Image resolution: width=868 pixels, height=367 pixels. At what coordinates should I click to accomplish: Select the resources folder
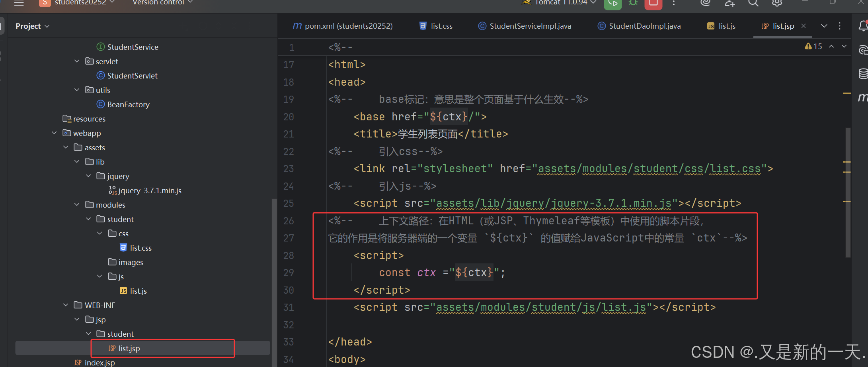(84, 119)
